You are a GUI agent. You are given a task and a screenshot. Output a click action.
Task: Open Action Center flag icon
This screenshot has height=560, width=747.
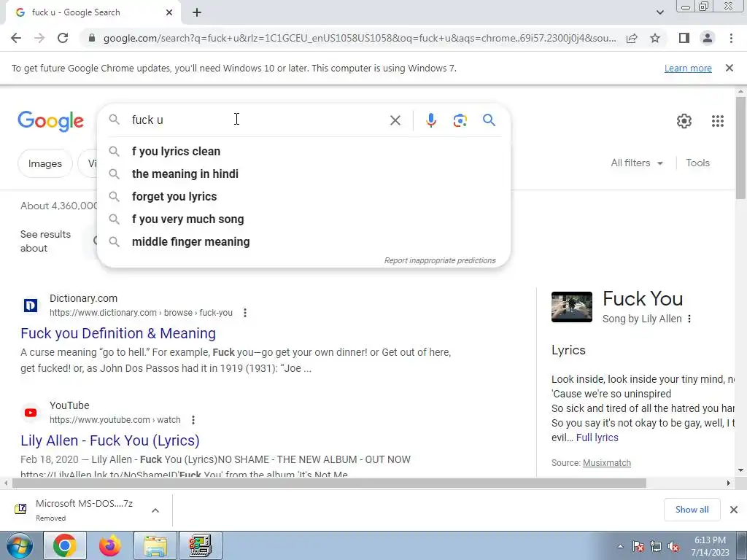[x=638, y=547]
